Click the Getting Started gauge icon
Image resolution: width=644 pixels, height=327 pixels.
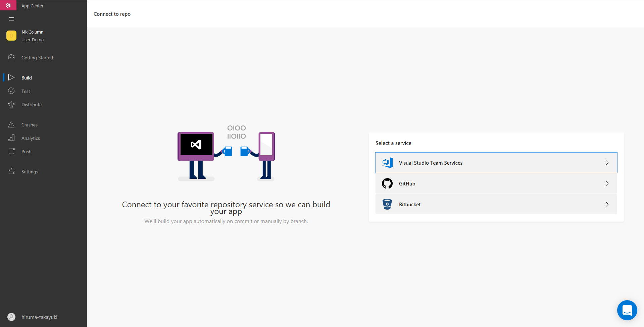(x=11, y=57)
